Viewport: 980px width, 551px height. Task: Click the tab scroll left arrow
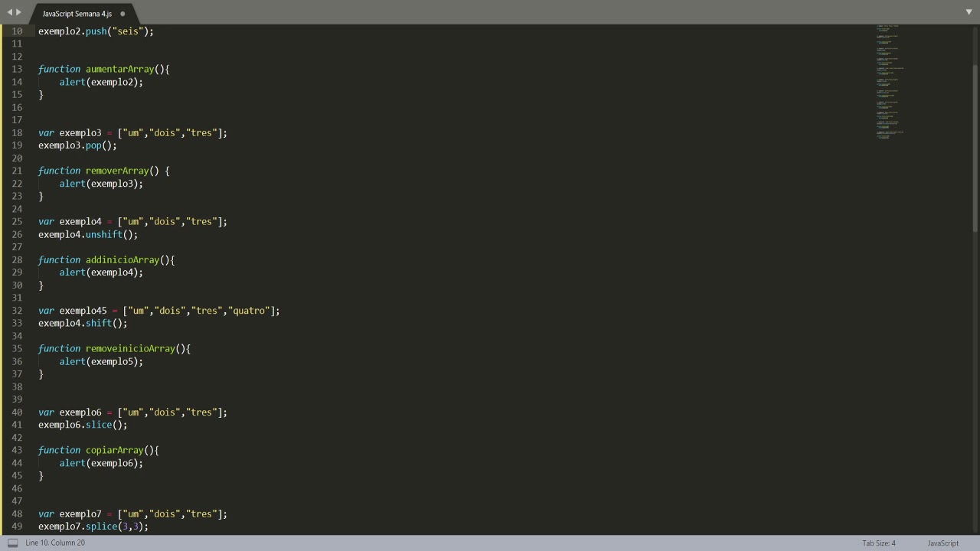(x=9, y=12)
